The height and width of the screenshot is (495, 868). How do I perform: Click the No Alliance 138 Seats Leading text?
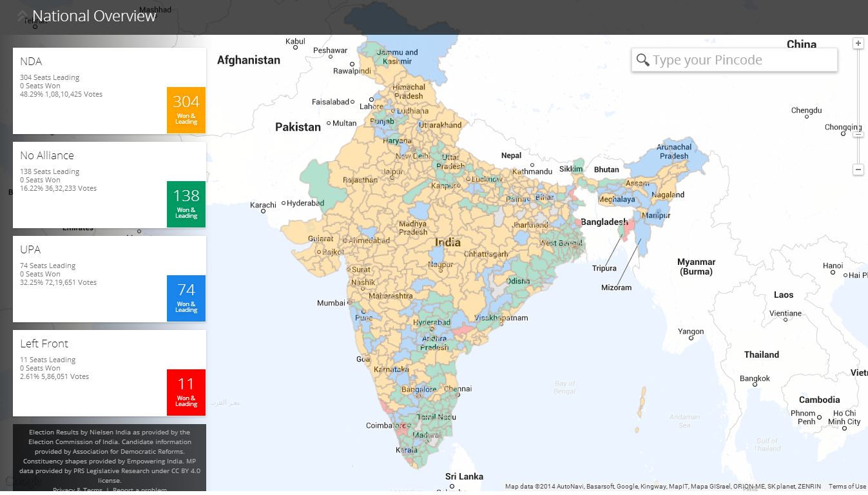pos(50,171)
